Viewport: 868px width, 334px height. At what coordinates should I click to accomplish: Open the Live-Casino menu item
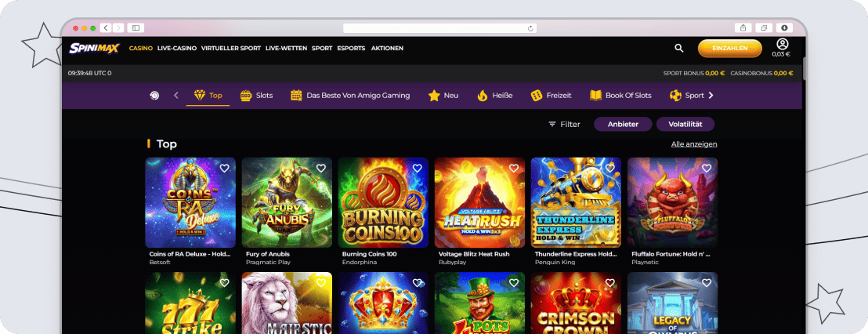pyautogui.click(x=177, y=48)
